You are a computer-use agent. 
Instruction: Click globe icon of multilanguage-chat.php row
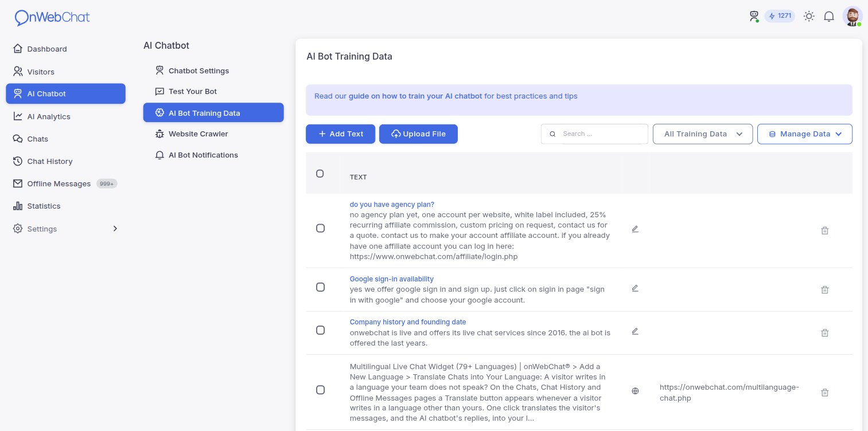tap(635, 391)
